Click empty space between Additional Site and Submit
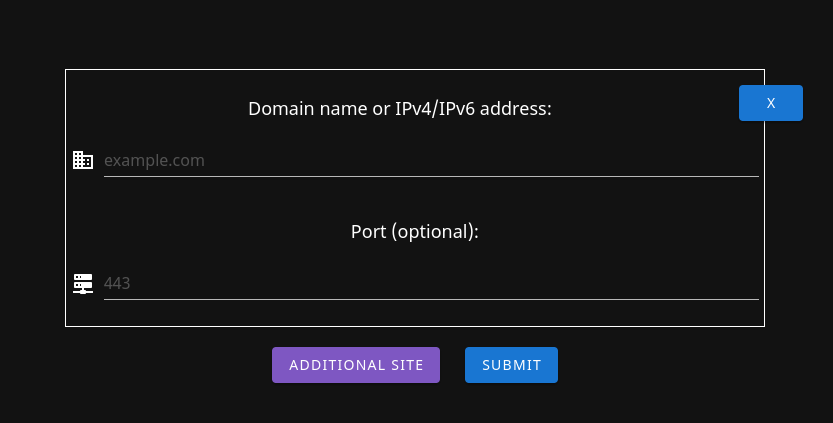 (x=452, y=365)
